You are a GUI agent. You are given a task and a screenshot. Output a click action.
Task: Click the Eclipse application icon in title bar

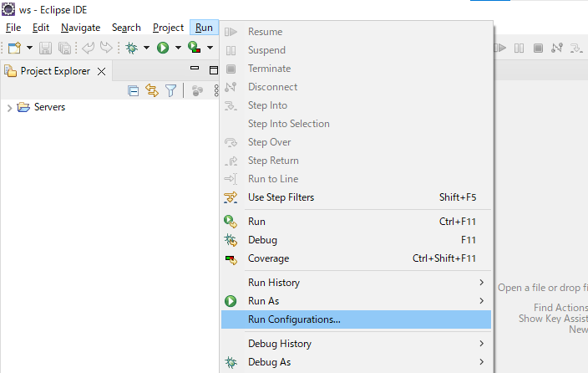(x=8, y=9)
